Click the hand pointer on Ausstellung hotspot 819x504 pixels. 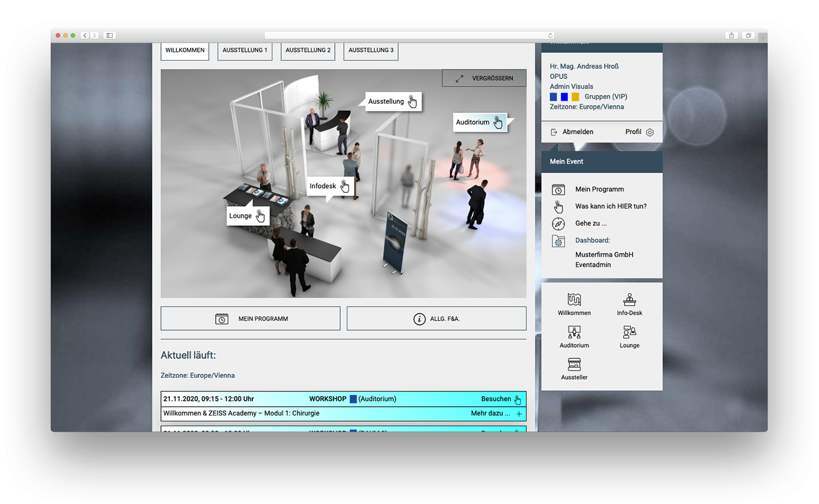[x=412, y=101]
